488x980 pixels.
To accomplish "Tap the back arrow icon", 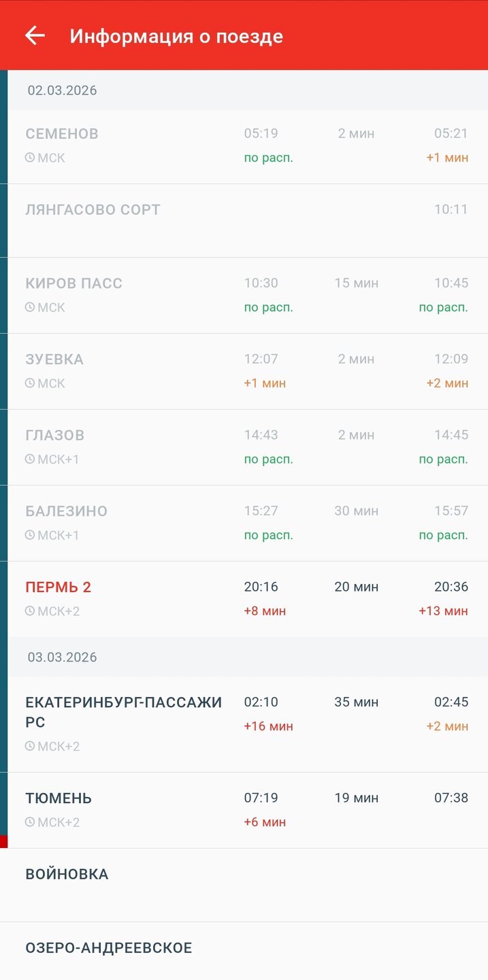I will (35, 35).
